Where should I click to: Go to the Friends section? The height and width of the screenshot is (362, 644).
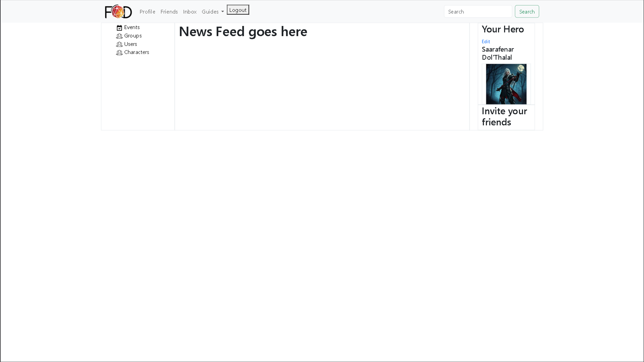[x=169, y=11]
